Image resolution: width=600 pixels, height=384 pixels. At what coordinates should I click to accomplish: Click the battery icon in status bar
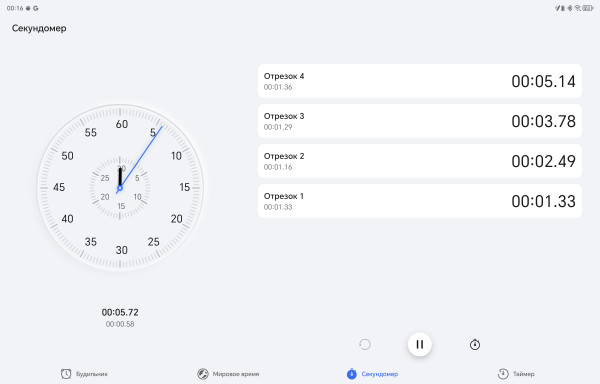pyautogui.click(x=588, y=8)
